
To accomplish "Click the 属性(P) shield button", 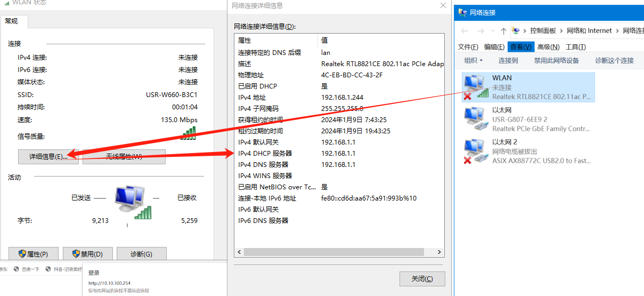I will pos(33,254).
